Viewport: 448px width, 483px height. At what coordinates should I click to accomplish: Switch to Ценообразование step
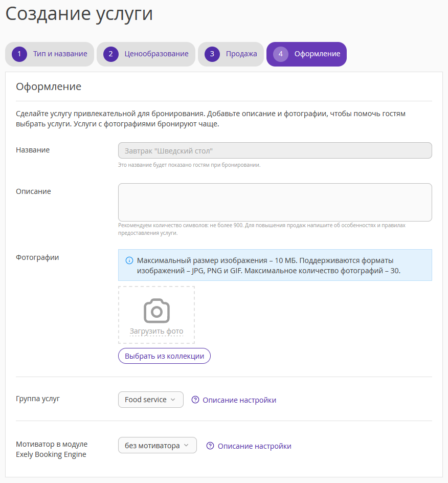(146, 54)
